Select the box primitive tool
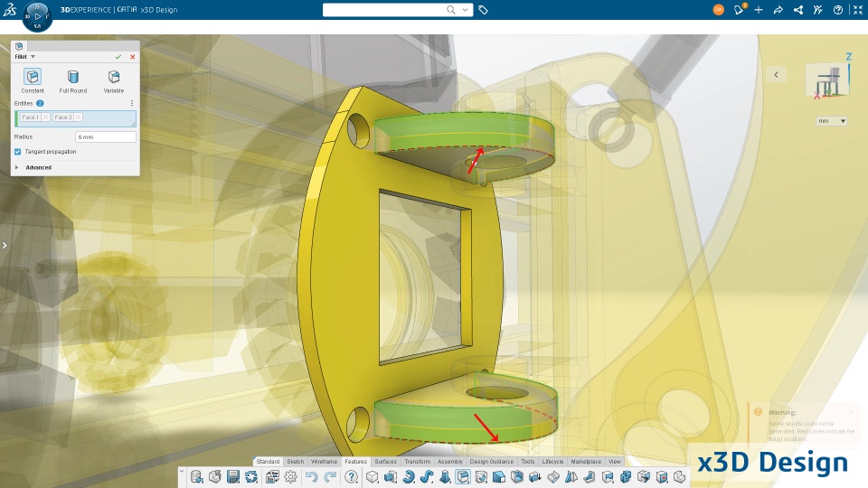This screenshot has height=488, width=868. (373, 477)
